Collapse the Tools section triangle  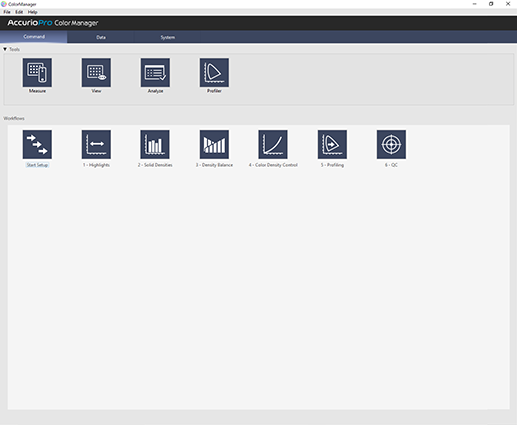[5, 49]
